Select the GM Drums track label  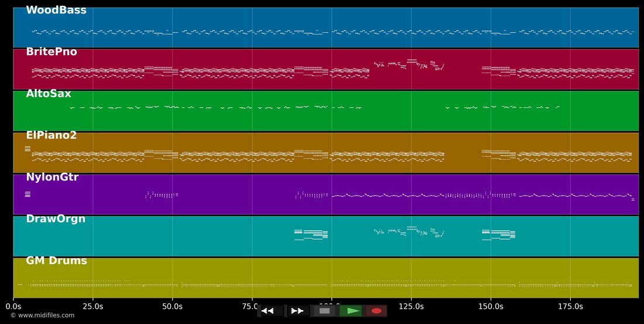[56, 261]
